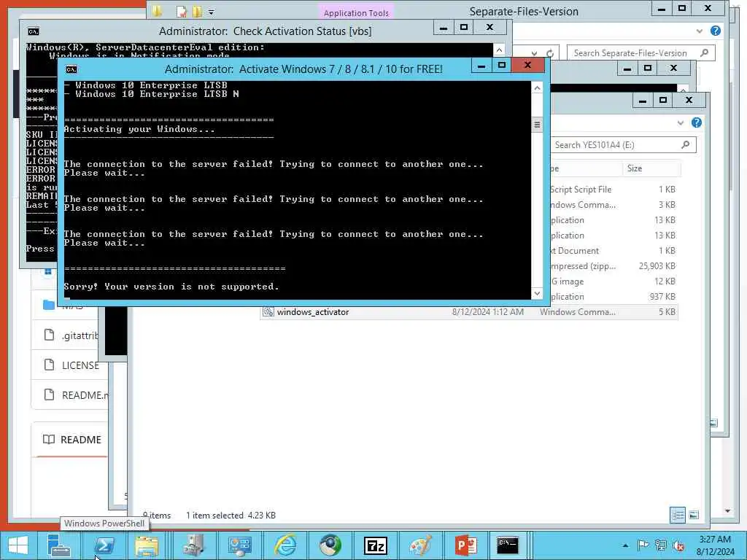Launch Server Manager from the taskbar
Image resolution: width=747 pixels, height=560 pixels.
point(58,545)
